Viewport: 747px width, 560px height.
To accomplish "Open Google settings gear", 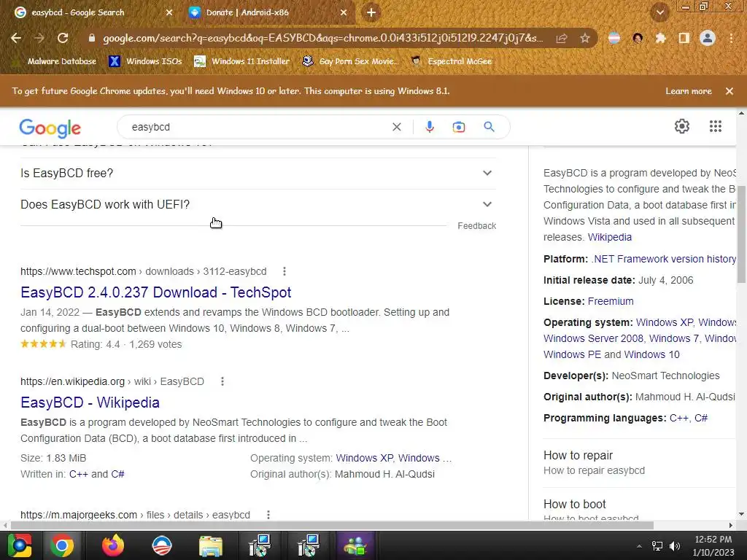I will click(x=682, y=126).
